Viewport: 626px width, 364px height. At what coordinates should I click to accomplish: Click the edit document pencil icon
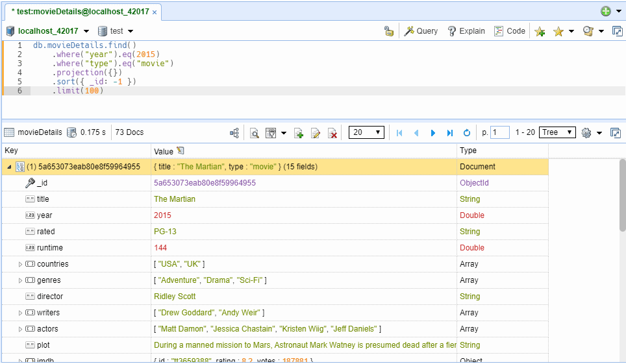tap(316, 133)
